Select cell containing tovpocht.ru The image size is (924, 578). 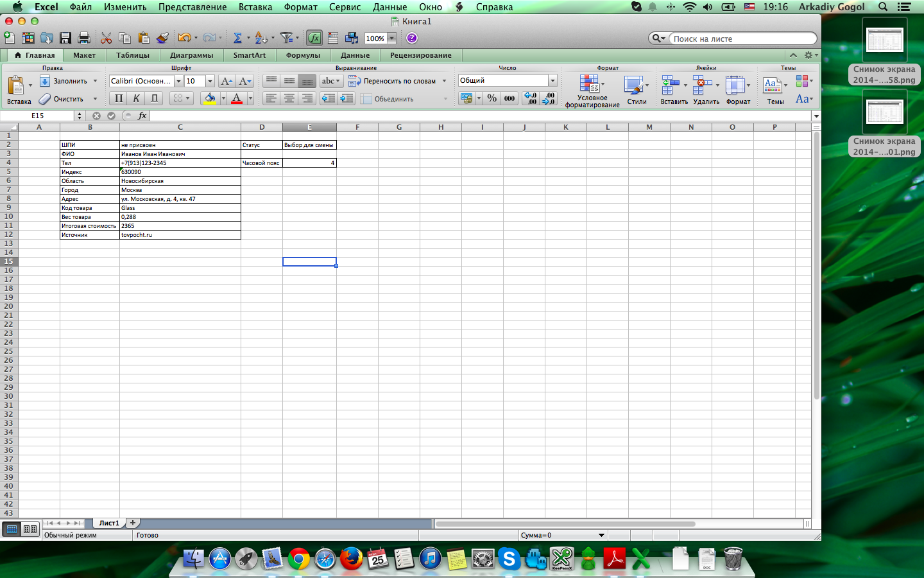coord(180,235)
